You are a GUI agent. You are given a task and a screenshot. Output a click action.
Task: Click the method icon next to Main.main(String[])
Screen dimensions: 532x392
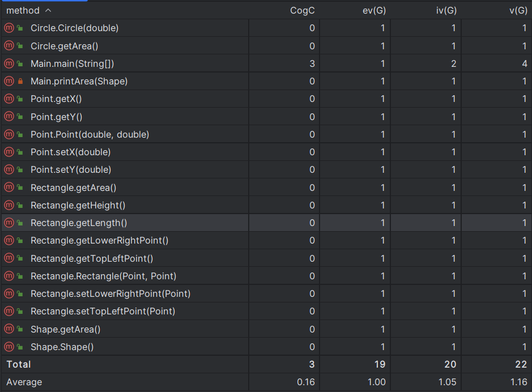[8, 63]
